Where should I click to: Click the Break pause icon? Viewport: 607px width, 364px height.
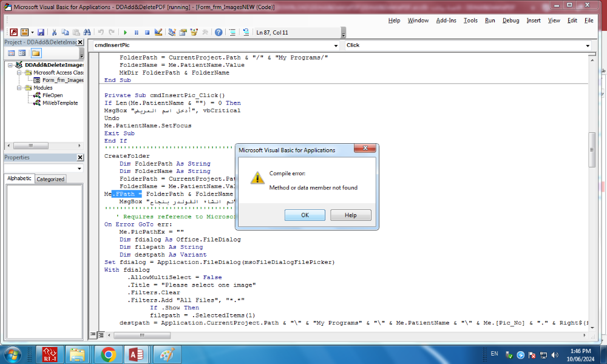click(136, 33)
